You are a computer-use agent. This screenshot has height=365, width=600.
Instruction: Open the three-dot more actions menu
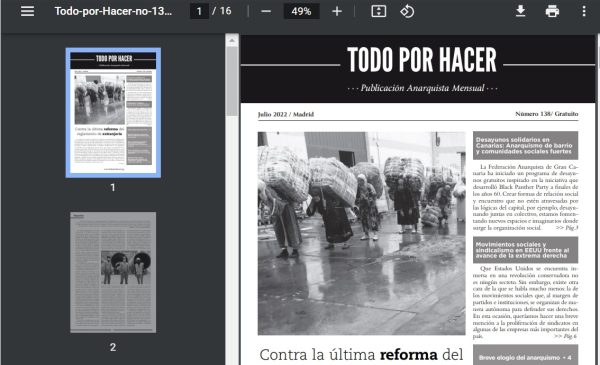[x=584, y=11]
